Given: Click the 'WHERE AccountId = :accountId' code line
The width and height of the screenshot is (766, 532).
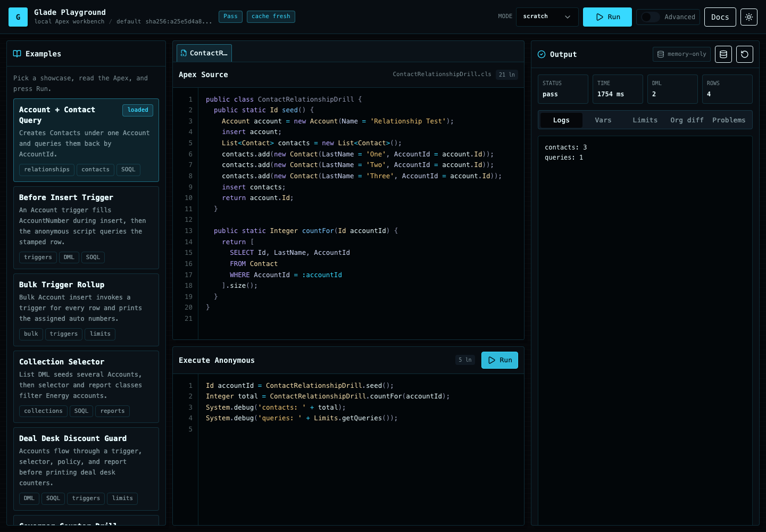Looking at the screenshot, I should tap(286, 275).
